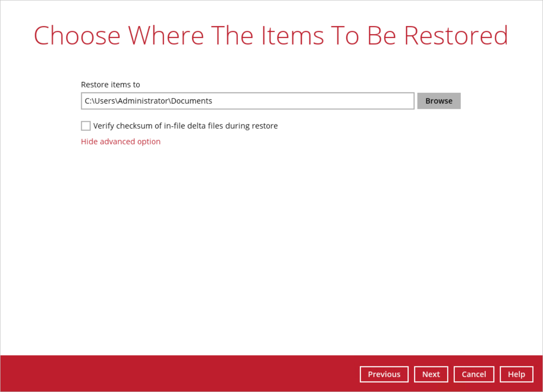Click the word 'Items' in the title
Image resolution: width=543 pixels, height=392 pixels.
292,36
